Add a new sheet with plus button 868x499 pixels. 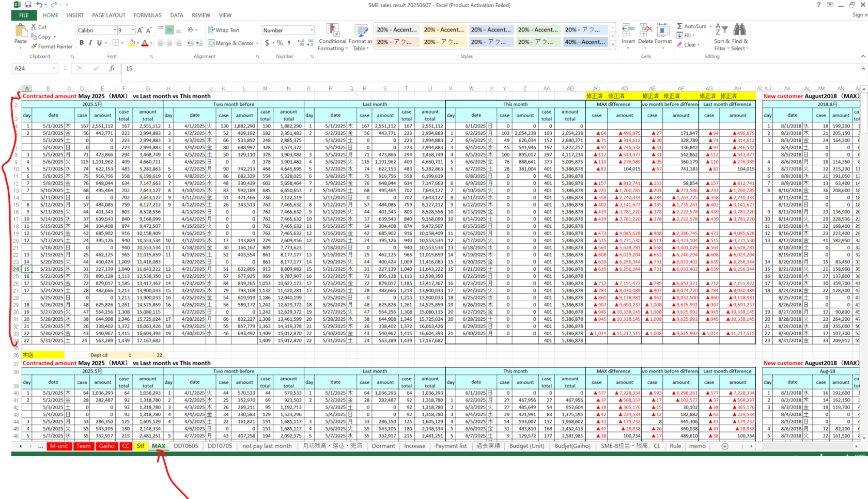coord(724,446)
